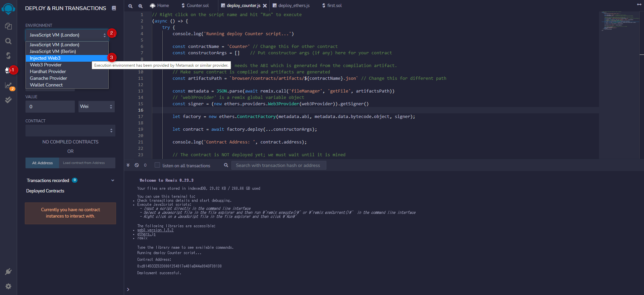Clear the terminal console icon
The image size is (644, 295).
[137, 165]
